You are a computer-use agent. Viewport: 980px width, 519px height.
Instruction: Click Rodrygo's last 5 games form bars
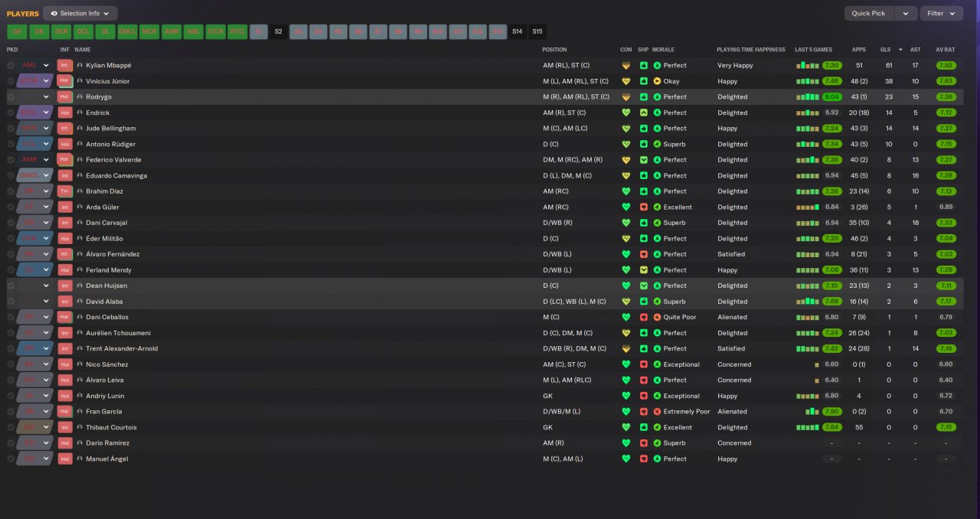[807, 97]
